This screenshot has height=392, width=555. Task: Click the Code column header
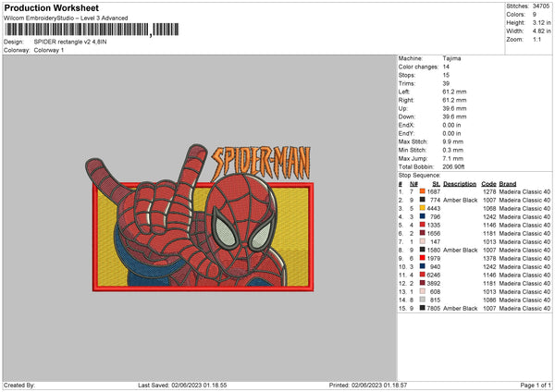488,183
